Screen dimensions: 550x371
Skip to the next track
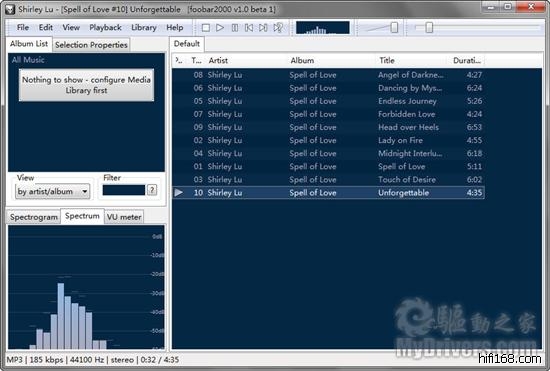263,28
